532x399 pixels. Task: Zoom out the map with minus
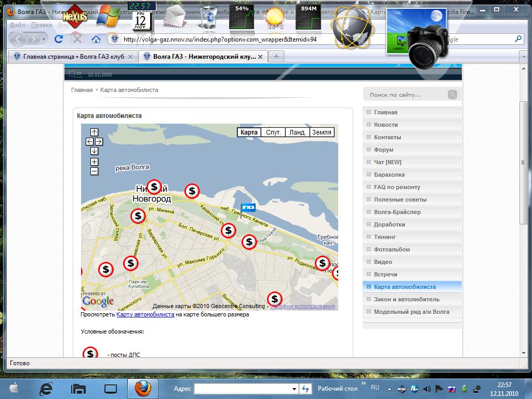[x=95, y=171]
